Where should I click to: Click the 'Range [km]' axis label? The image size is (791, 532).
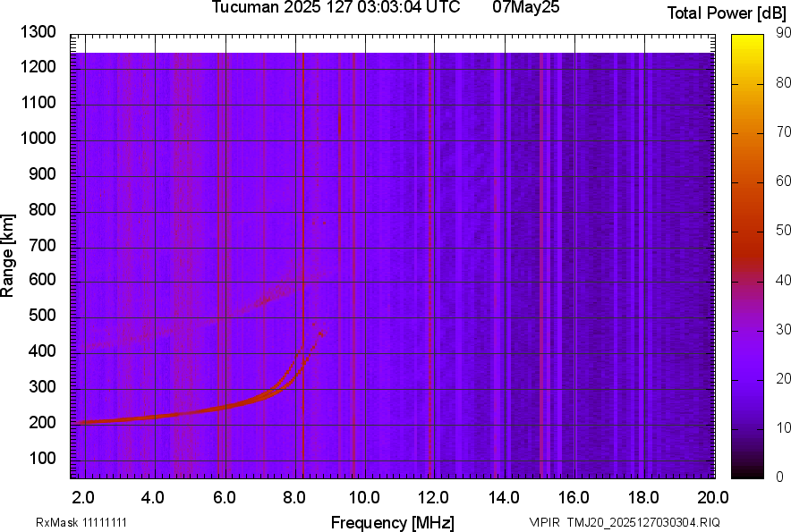(x=7, y=255)
